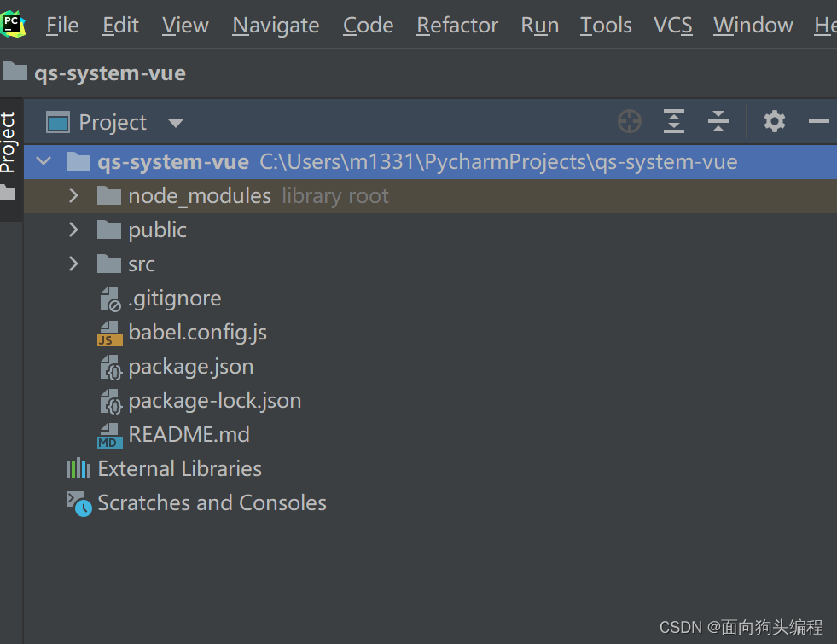Expand the node_modules folder

click(73, 196)
